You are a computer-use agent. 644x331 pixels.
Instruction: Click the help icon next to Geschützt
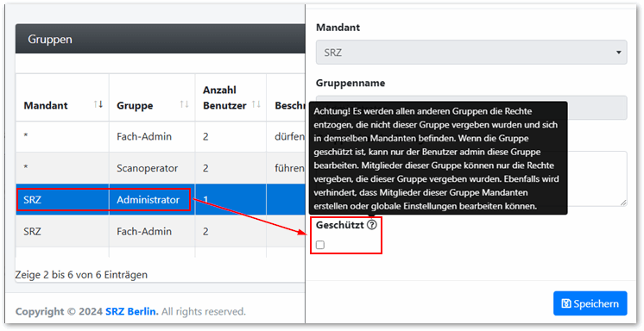click(x=372, y=225)
